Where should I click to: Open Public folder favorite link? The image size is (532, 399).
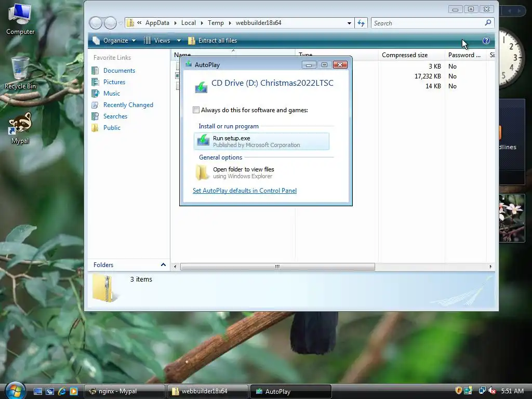click(112, 128)
